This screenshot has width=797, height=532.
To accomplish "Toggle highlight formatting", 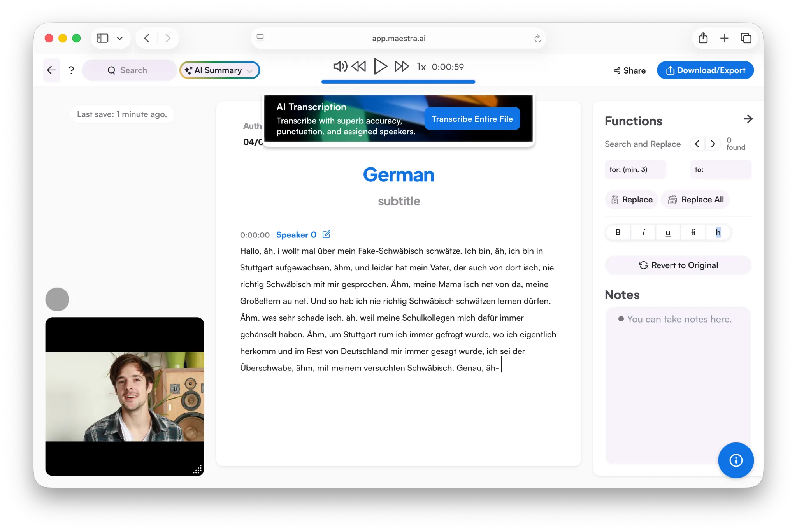I will click(718, 232).
